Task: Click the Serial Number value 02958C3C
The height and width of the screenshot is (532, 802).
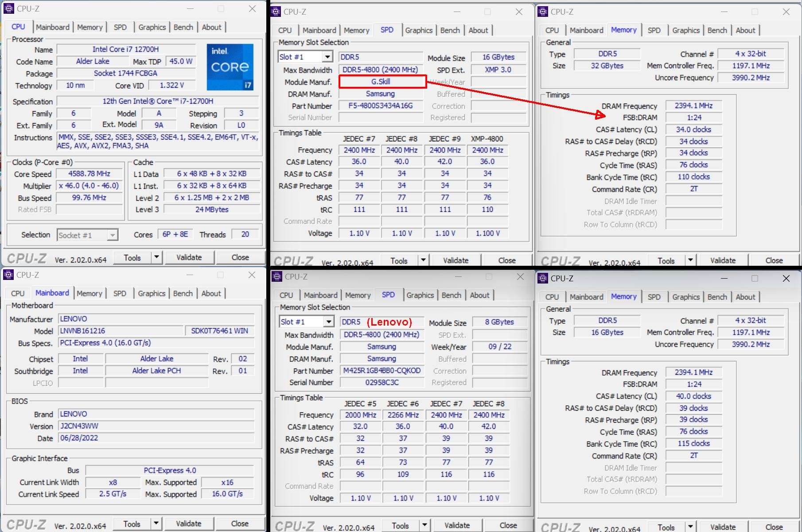Action: pos(382,382)
